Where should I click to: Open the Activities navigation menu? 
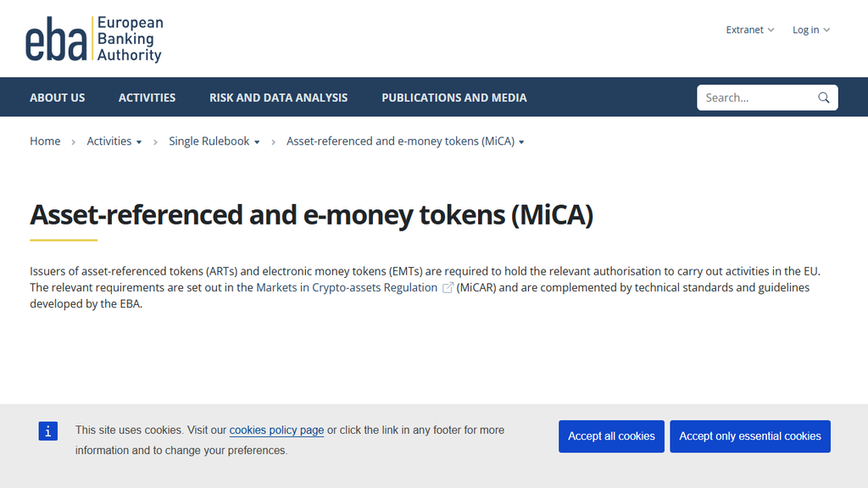[147, 97]
